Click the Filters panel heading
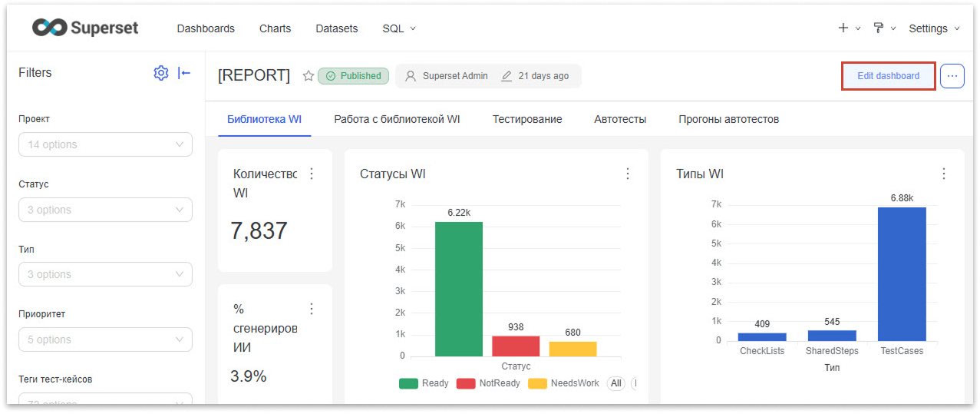 click(x=35, y=73)
